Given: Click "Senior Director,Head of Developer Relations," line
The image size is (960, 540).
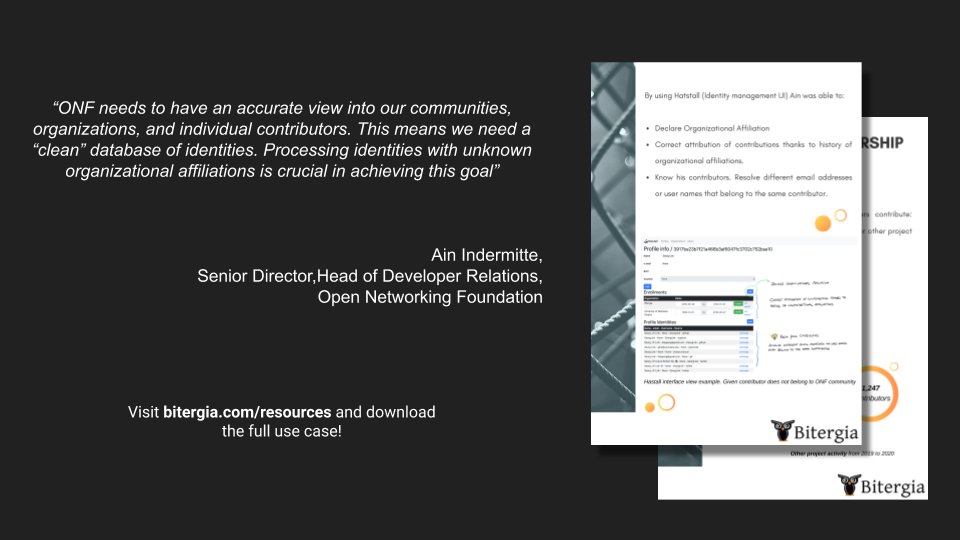Looking at the screenshot, I should [x=370, y=276].
